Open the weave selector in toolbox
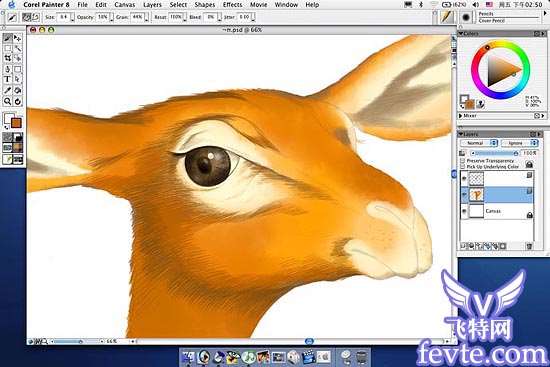Viewport: 550px width, 367px height. tap(18, 148)
